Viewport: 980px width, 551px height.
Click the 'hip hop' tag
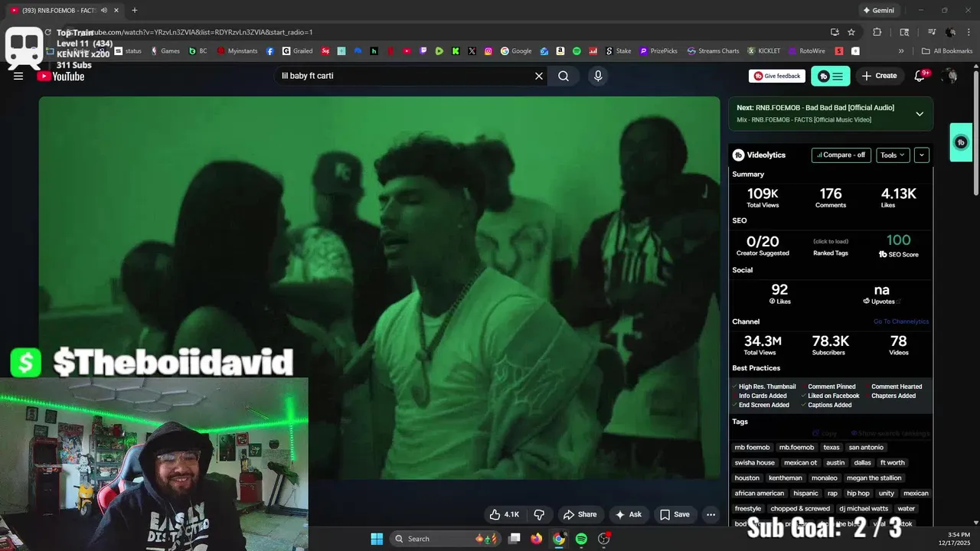[x=858, y=493]
